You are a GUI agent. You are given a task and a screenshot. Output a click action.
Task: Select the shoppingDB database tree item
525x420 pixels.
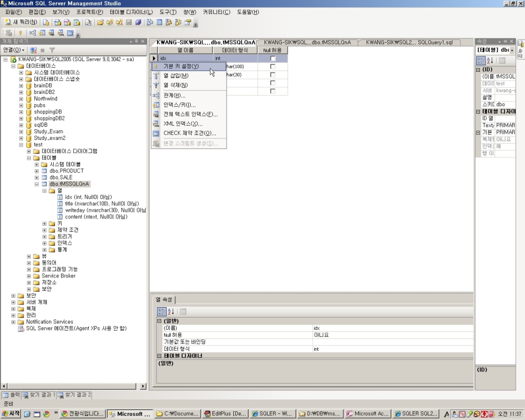pyautogui.click(x=48, y=112)
